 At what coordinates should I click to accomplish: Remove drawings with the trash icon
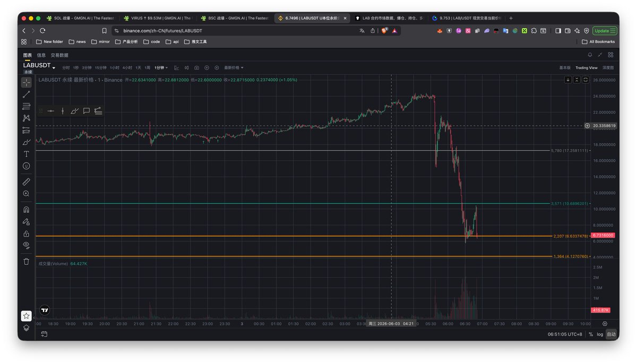(26, 261)
